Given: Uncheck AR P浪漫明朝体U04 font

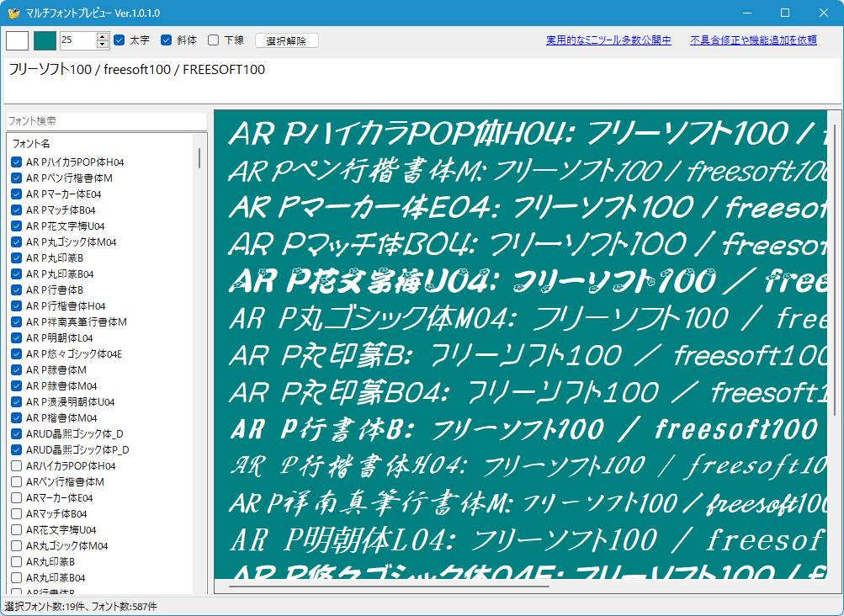Looking at the screenshot, I should (17, 401).
